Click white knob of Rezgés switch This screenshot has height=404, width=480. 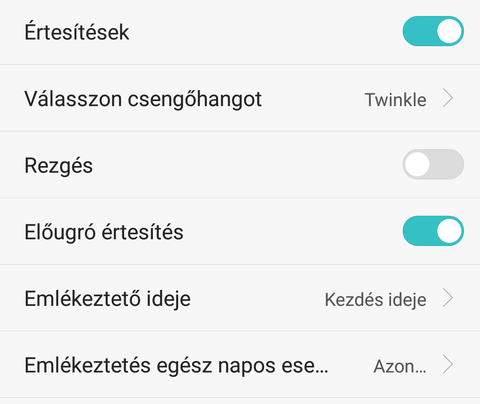coord(417,164)
